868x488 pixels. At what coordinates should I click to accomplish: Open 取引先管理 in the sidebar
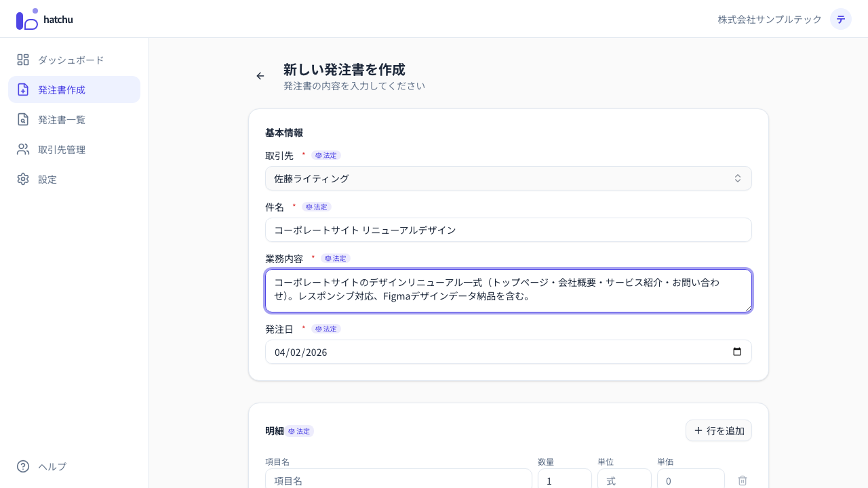75,149
